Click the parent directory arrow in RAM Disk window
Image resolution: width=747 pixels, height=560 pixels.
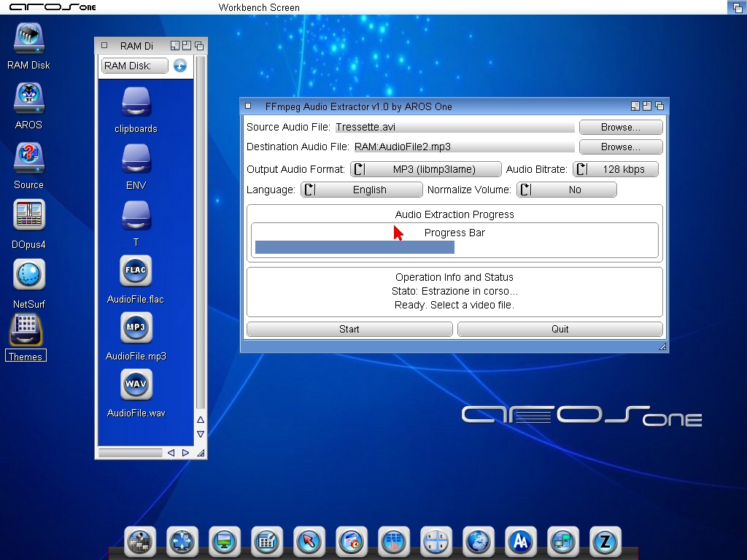(x=179, y=66)
